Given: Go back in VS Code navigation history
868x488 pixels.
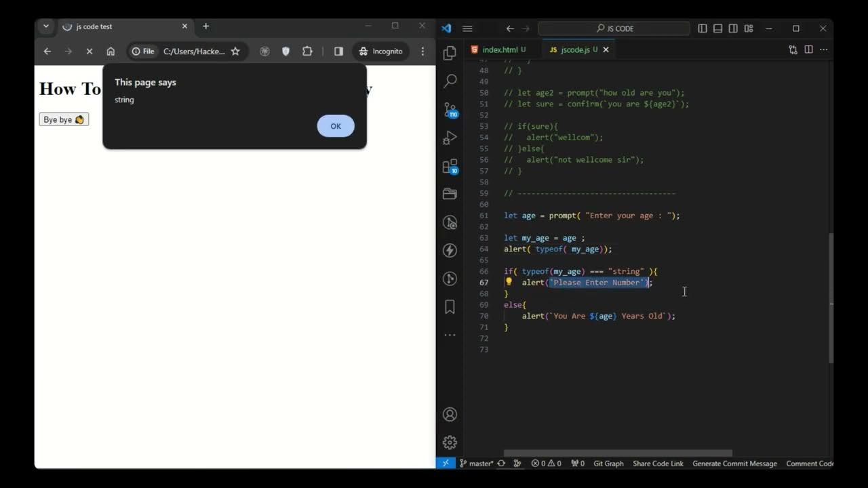Looking at the screenshot, I should [x=510, y=28].
